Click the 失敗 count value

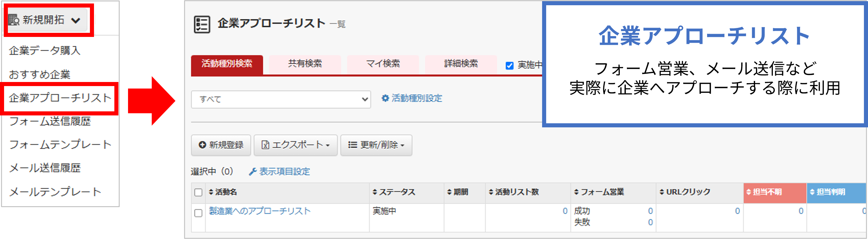pyautogui.click(x=650, y=222)
